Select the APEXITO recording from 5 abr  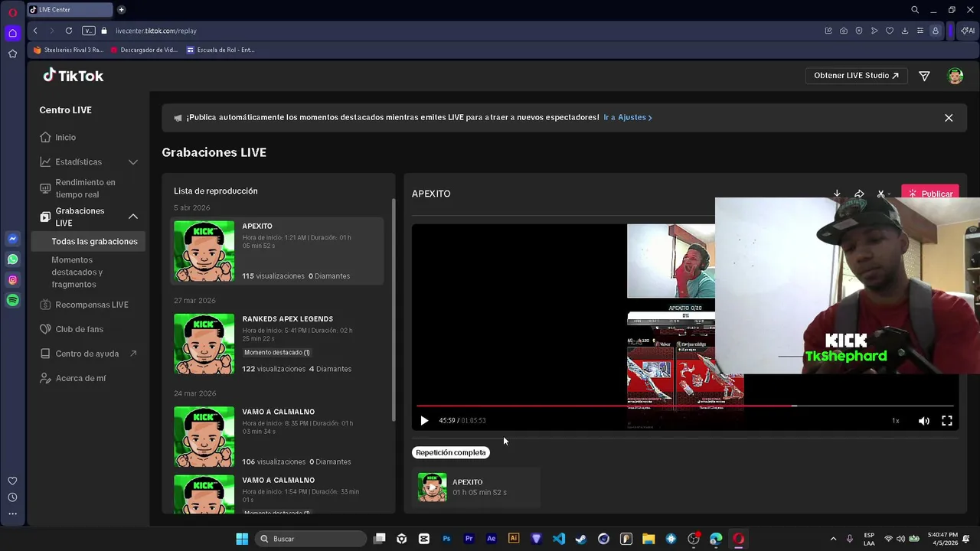pos(276,251)
